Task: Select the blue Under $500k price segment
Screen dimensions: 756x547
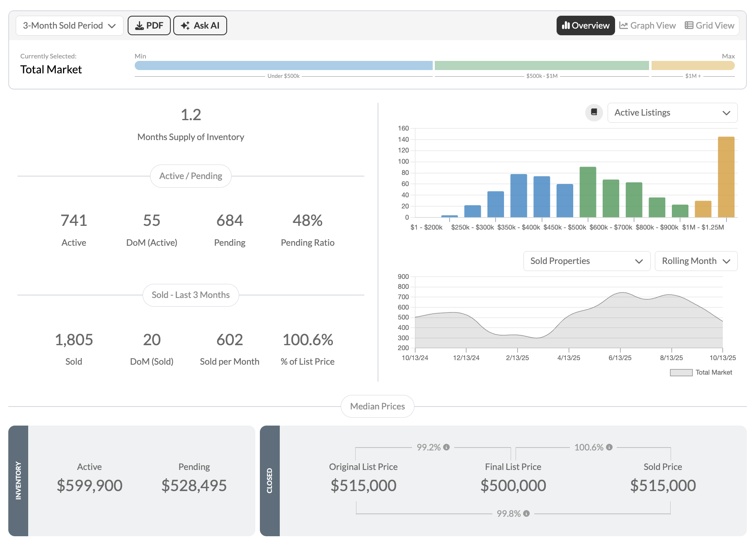Action: point(283,65)
